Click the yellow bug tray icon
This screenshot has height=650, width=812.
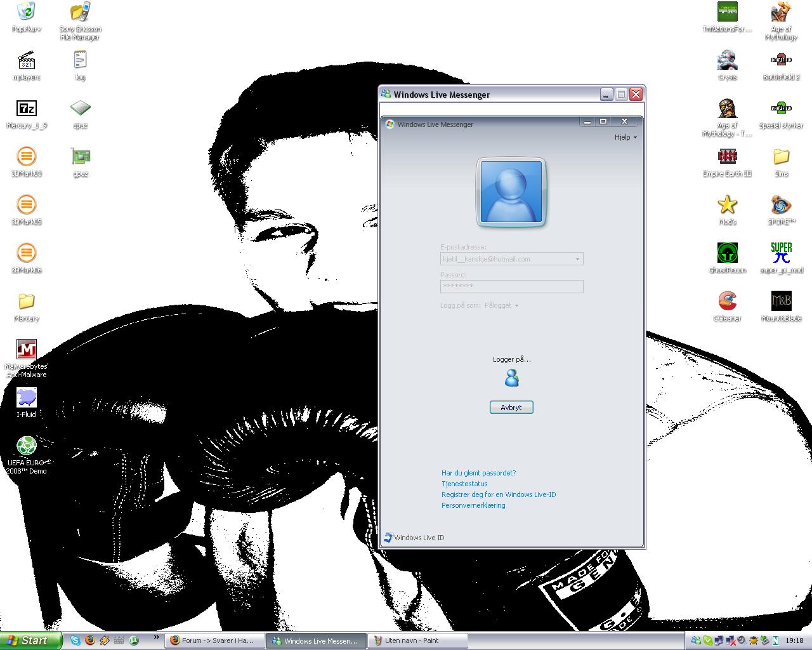pos(753,640)
